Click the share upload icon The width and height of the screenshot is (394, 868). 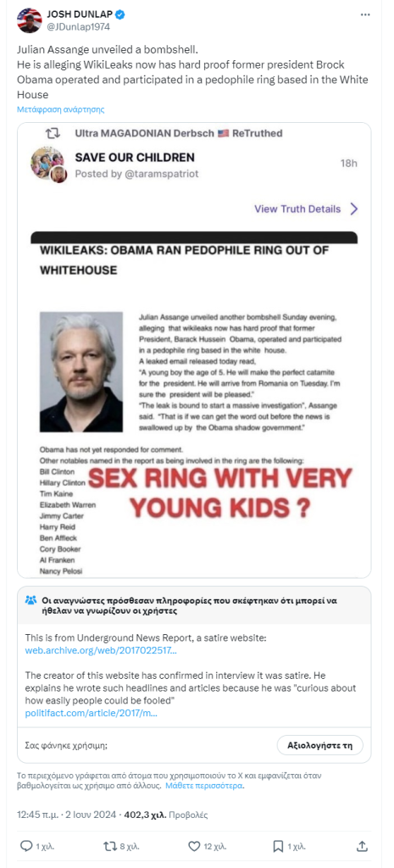(362, 846)
